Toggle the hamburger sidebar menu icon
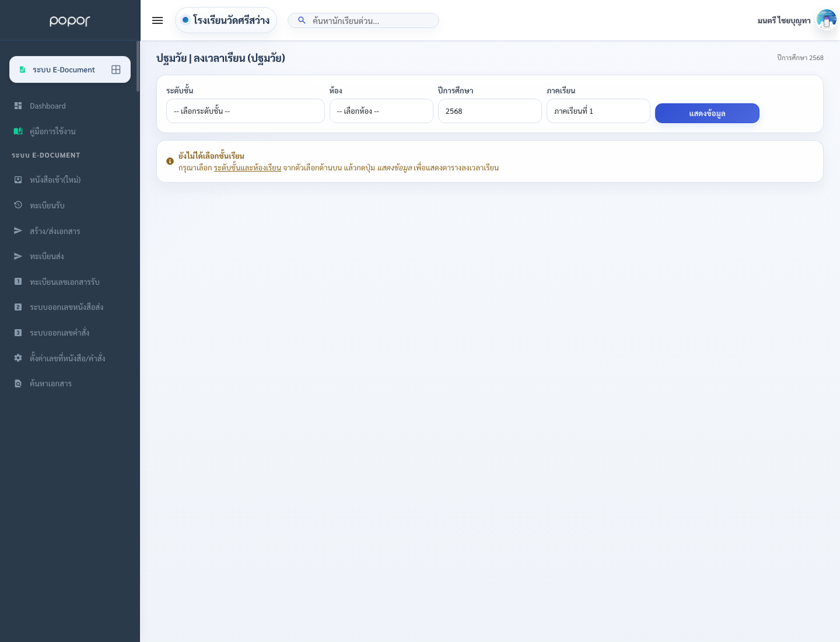Viewport: 840px width, 642px height. (x=157, y=20)
